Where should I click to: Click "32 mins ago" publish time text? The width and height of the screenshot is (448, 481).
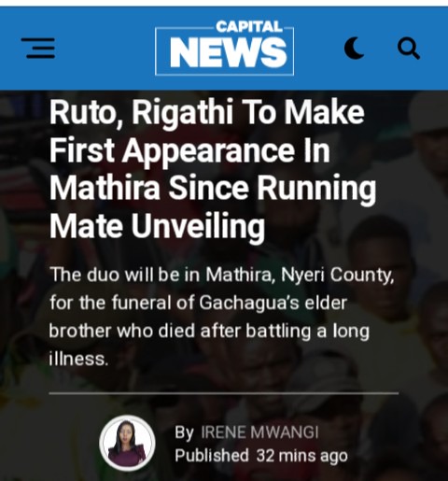tap(301, 456)
